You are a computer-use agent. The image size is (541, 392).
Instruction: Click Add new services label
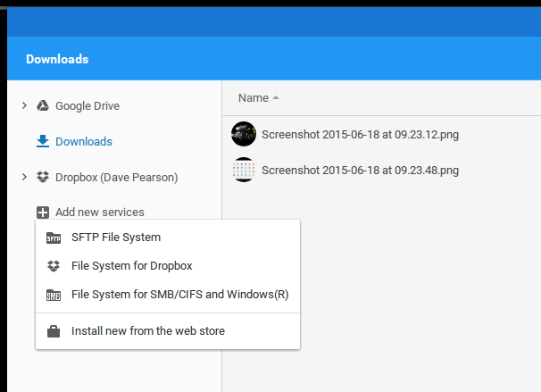pyautogui.click(x=100, y=212)
